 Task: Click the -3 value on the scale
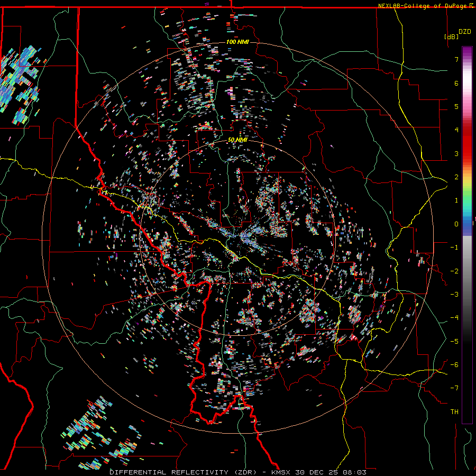pyautogui.click(x=454, y=295)
